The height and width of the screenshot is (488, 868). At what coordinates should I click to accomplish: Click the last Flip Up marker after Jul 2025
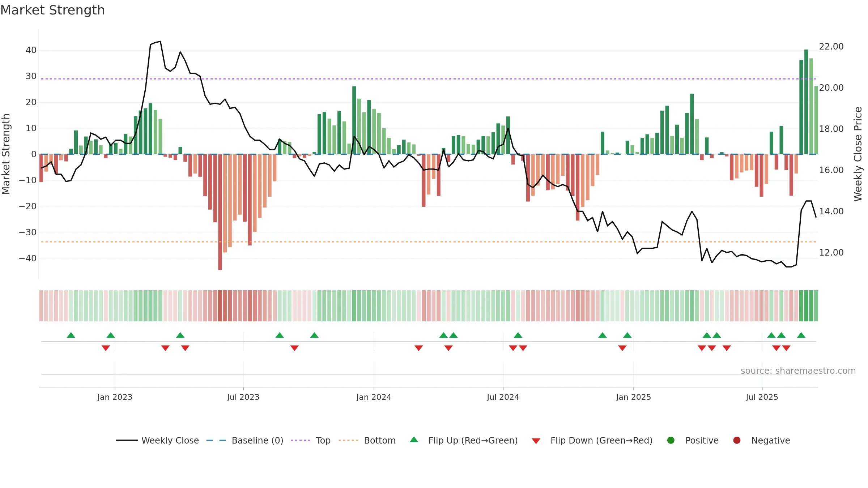click(x=801, y=335)
